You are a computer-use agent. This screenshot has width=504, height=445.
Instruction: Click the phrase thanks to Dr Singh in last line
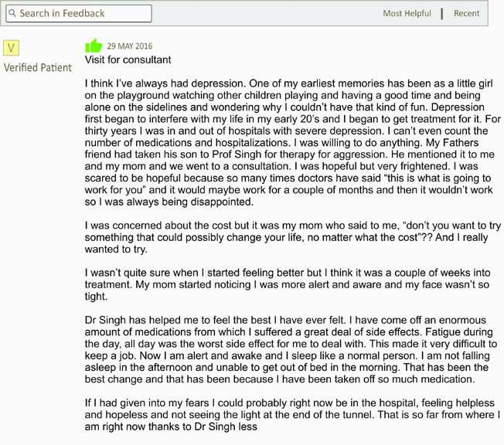(192, 426)
